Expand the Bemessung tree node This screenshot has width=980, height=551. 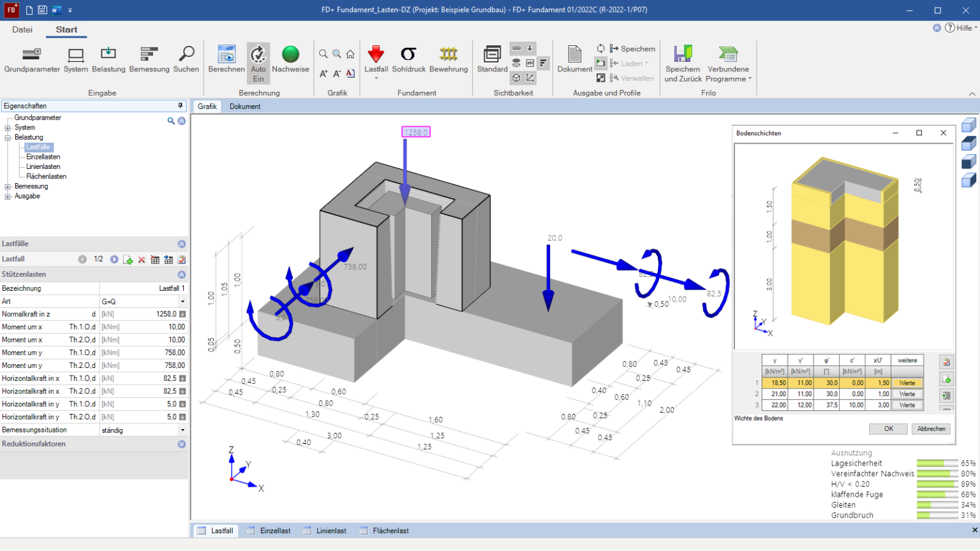(x=8, y=187)
